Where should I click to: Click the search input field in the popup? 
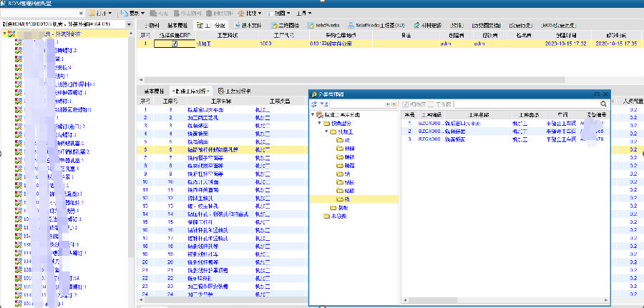click(x=530, y=104)
